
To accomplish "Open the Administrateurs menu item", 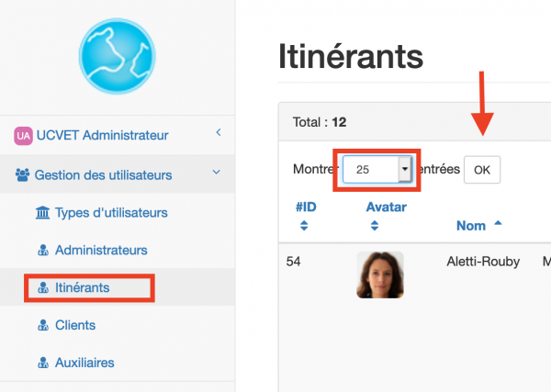I will coord(101,250).
